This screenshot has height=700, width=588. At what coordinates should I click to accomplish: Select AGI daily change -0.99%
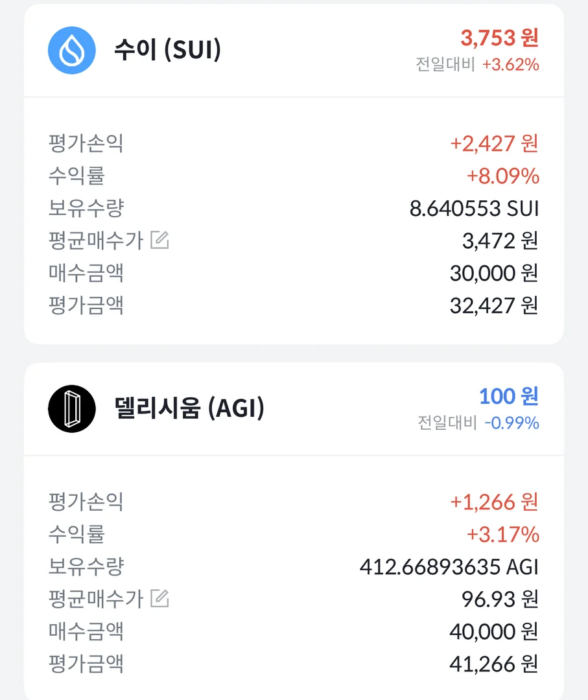[x=512, y=423]
